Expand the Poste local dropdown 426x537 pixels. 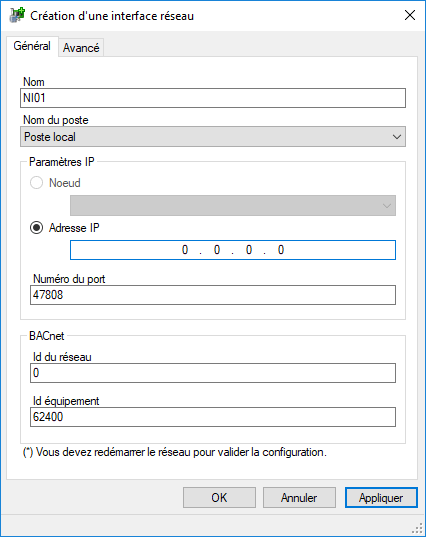point(213,137)
